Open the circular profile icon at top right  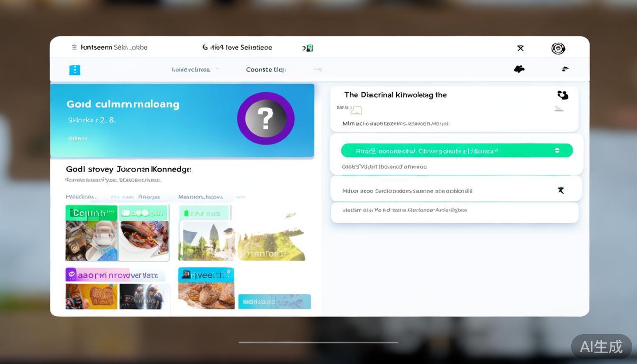coord(558,48)
